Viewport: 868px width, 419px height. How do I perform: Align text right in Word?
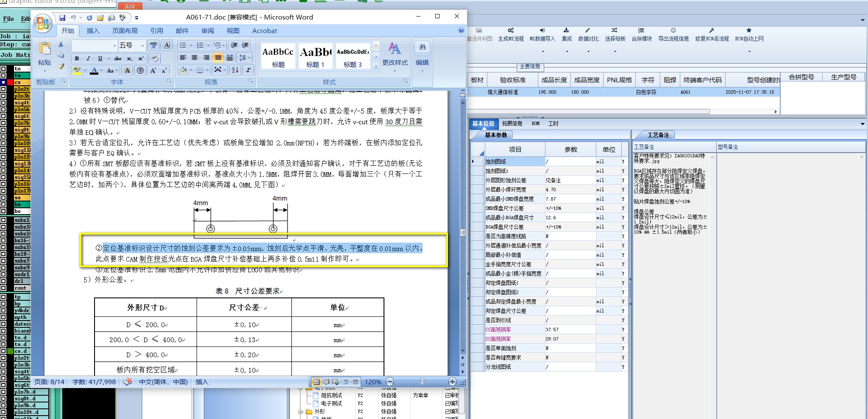point(206,58)
